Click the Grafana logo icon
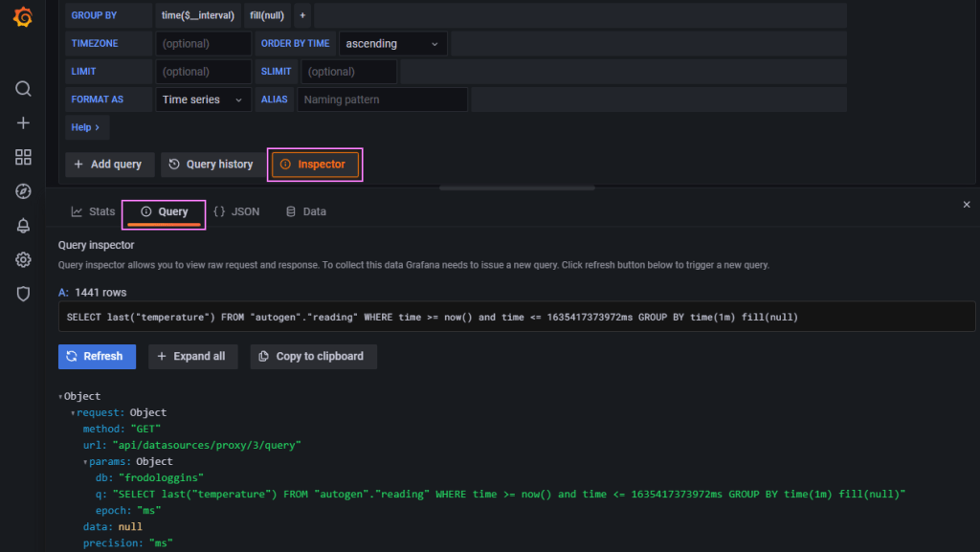The image size is (980, 552). coord(23,19)
